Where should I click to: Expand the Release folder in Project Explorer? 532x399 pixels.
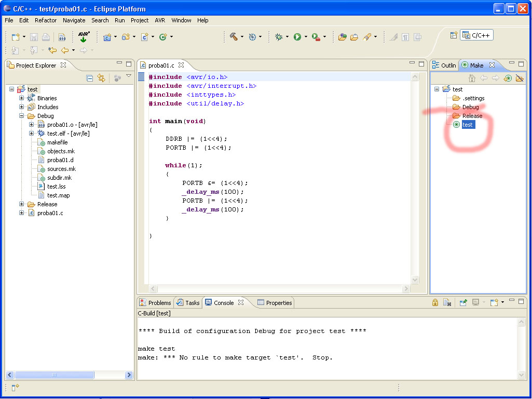click(22, 204)
